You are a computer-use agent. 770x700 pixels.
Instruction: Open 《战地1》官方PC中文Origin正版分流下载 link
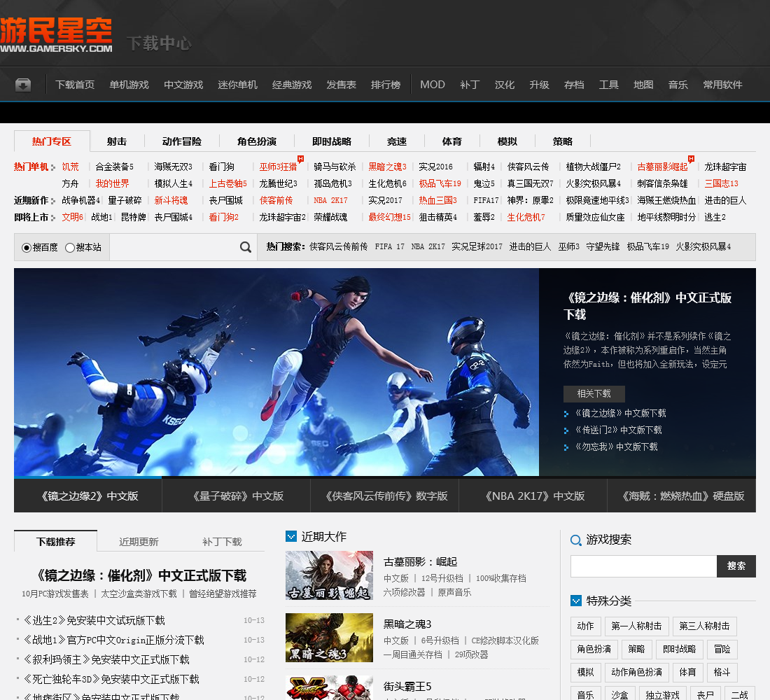click(x=113, y=640)
